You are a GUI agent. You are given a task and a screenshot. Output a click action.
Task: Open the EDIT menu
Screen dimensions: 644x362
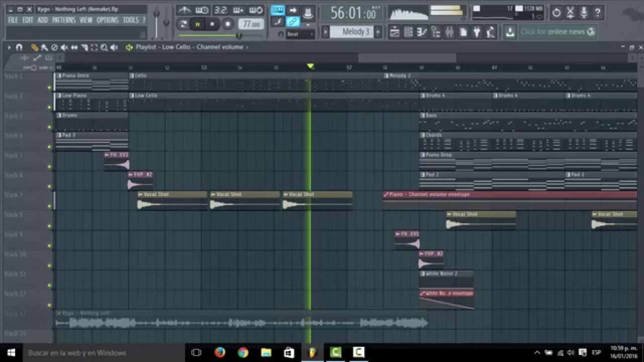[28, 20]
